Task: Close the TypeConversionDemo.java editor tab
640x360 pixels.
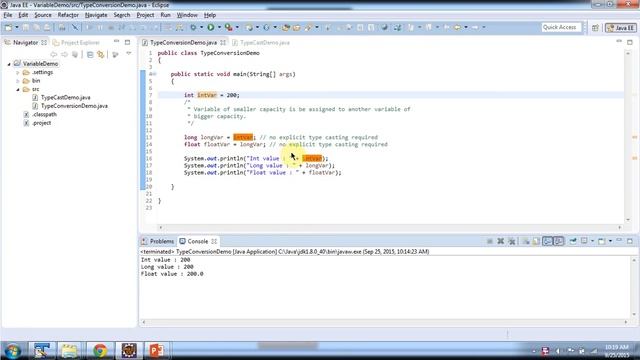Action: (223, 42)
